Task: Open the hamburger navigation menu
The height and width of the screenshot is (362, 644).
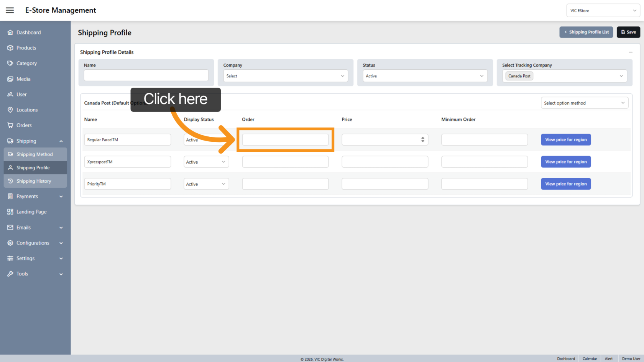Action: click(x=10, y=10)
